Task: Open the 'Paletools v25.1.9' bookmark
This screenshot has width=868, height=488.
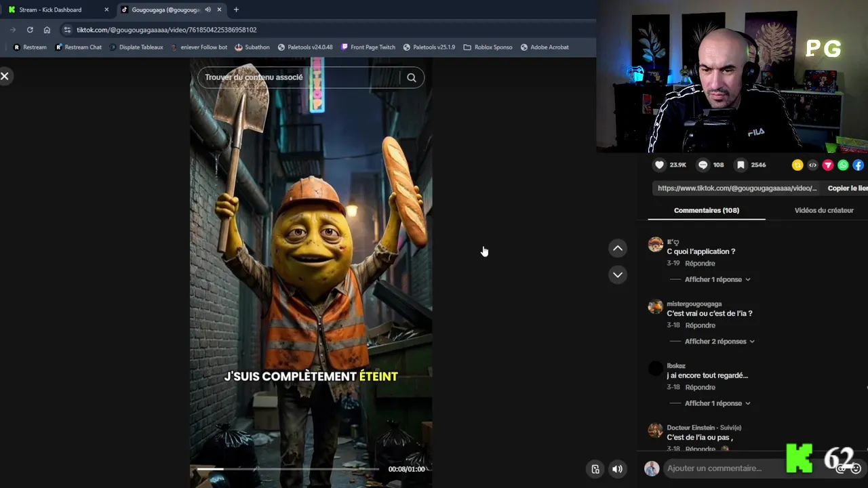Action: click(429, 47)
